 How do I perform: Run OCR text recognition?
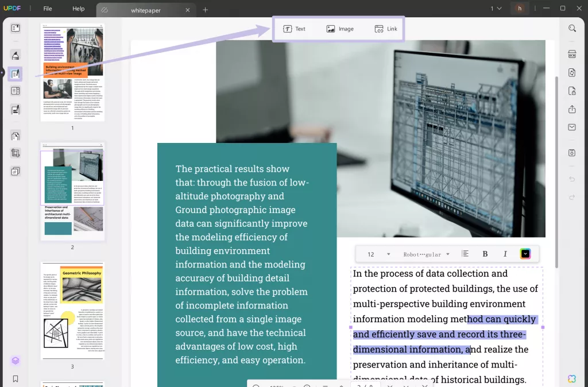click(x=572, y=55)
